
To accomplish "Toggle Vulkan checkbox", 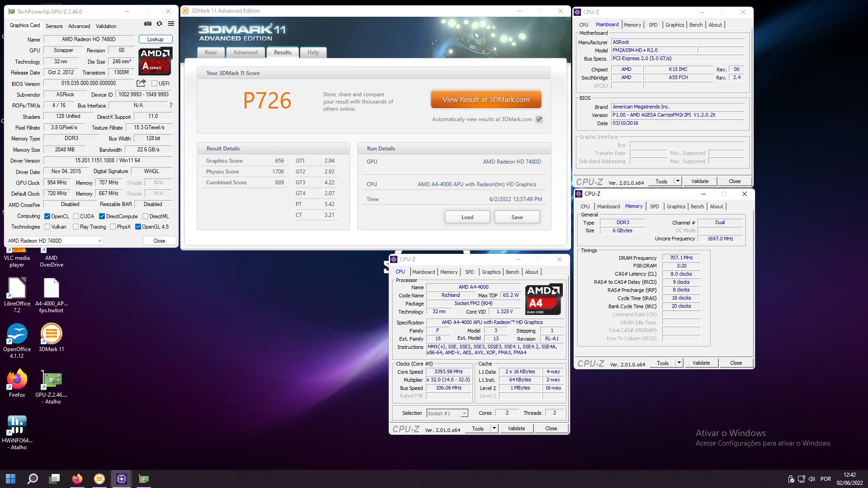I will pyautogui.click(x=47, y=227).
